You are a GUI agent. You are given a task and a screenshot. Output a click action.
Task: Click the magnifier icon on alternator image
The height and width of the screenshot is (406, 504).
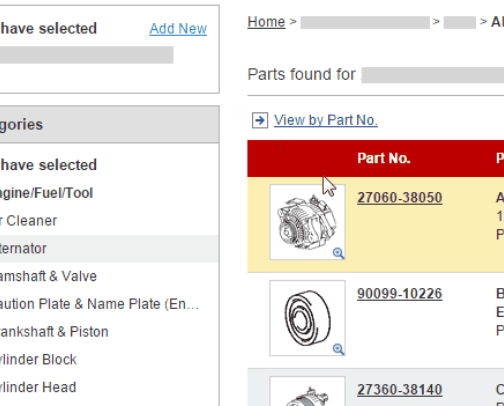coord(338,253)
